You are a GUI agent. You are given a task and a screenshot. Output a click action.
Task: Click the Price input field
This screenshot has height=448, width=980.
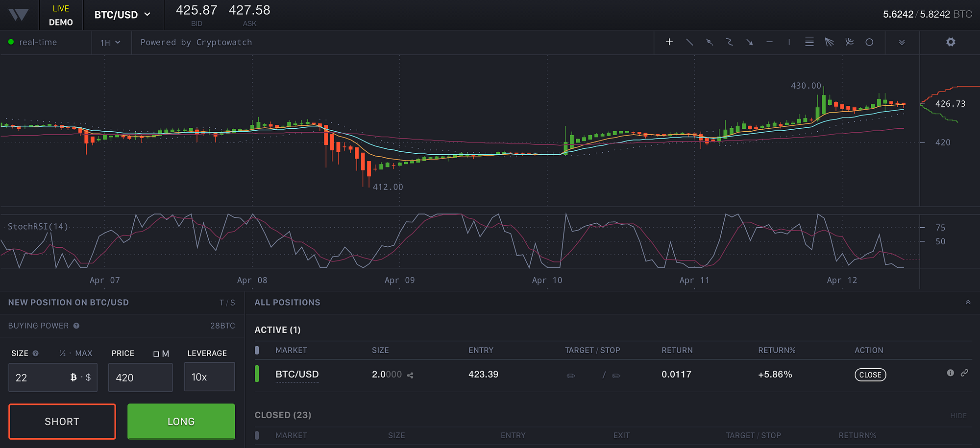point(141,377)
